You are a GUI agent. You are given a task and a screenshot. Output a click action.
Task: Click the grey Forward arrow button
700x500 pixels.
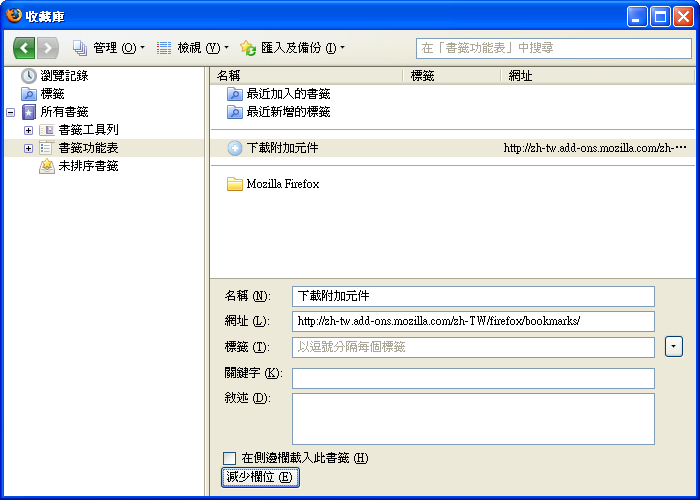point(48,48)
